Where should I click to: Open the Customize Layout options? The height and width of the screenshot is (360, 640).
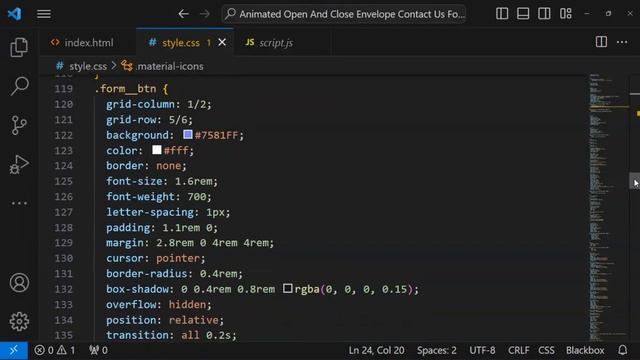pos(566,14)
